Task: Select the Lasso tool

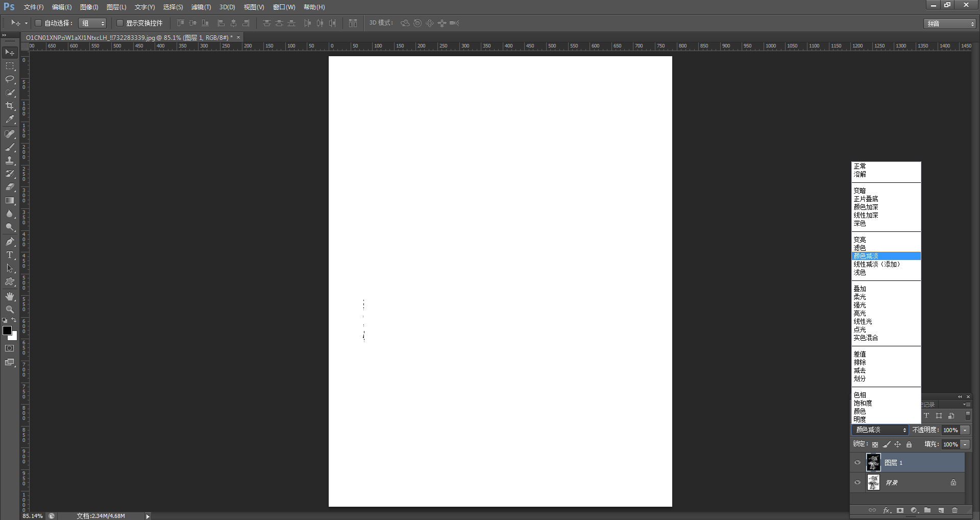Action: point(10,79)
